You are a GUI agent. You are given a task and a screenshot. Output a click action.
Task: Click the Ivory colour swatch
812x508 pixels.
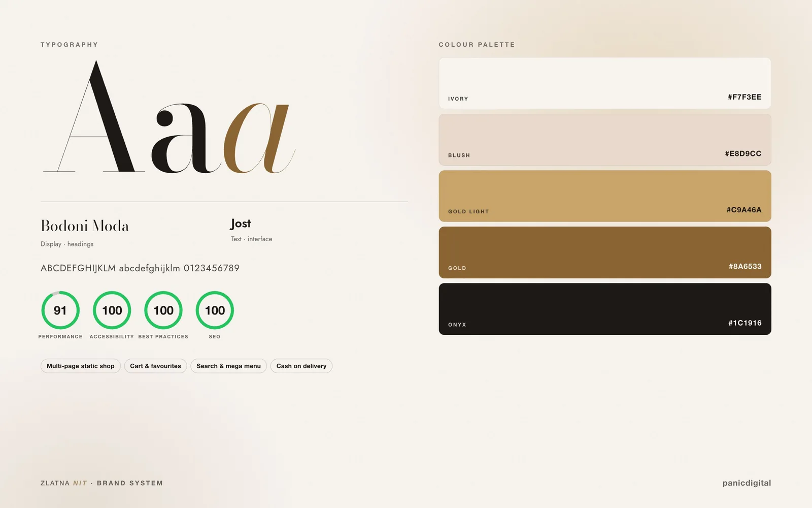(x=605, y=83)
